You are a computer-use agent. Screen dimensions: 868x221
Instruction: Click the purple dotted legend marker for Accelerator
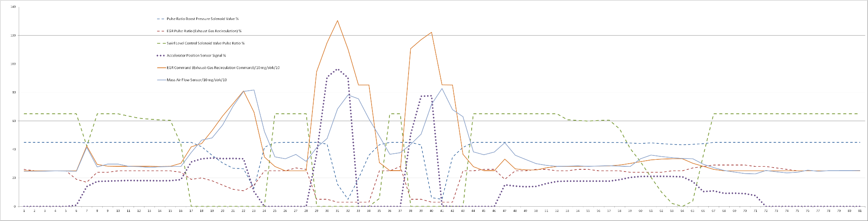pos(160,56)
